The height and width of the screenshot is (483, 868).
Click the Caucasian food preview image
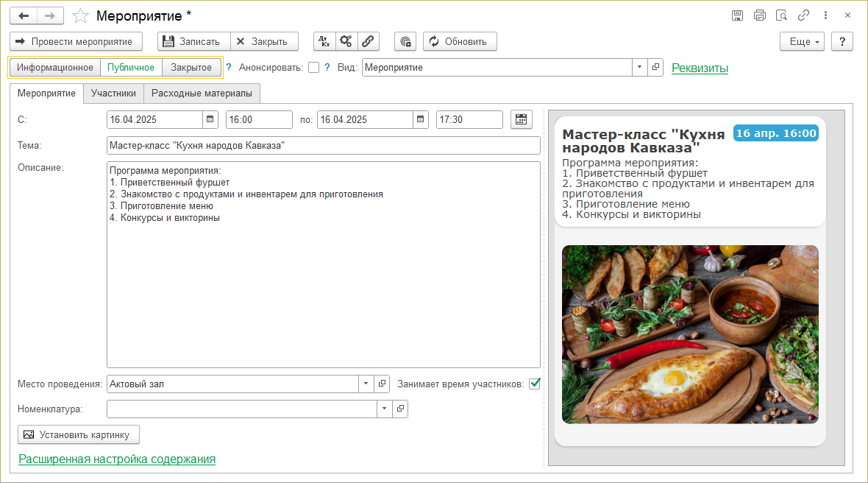click(x=689, y=334)
